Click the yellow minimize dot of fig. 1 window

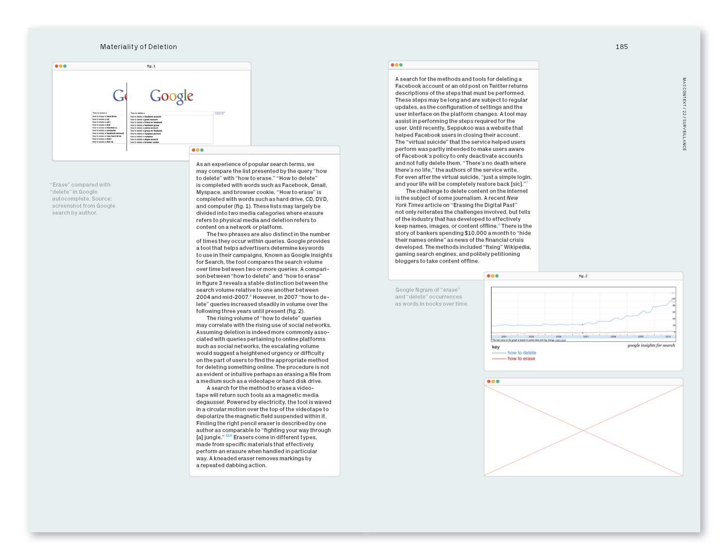(x=61, y=66)
